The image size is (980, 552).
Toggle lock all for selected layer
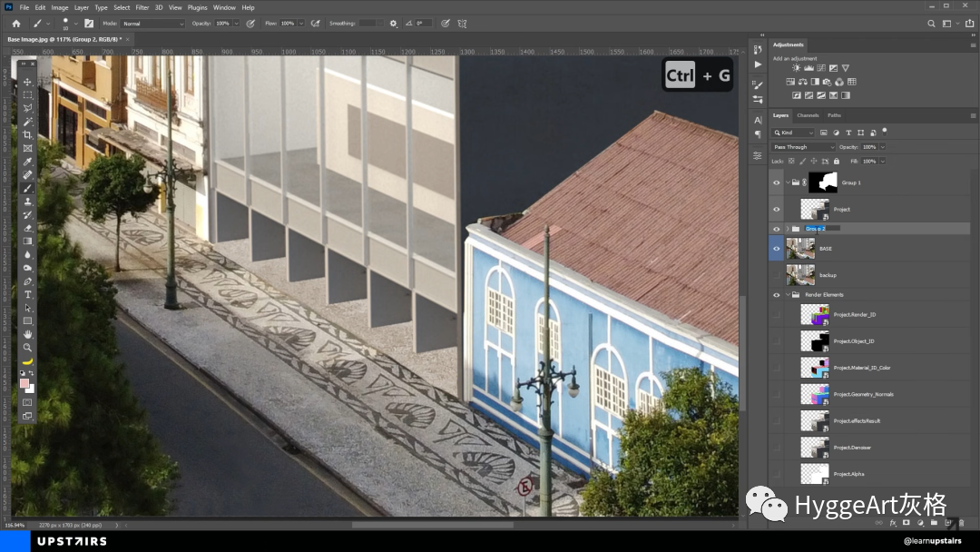click(x=837, y=162)
